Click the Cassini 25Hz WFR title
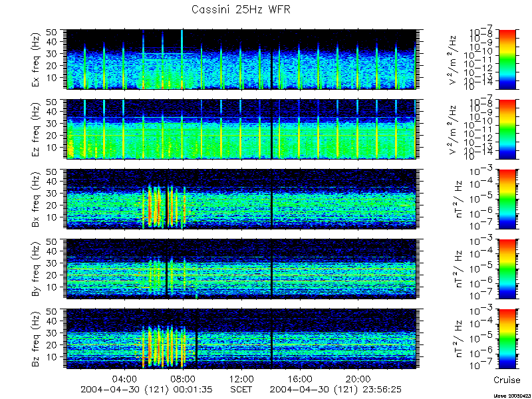The width and height of the screenshot is (532, 399). click(241, 9)
